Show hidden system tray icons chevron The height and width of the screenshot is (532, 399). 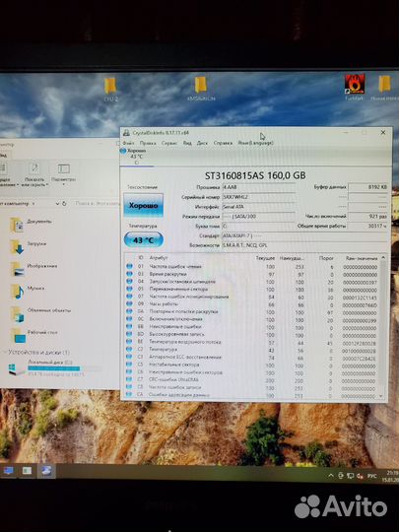point(331,476)
